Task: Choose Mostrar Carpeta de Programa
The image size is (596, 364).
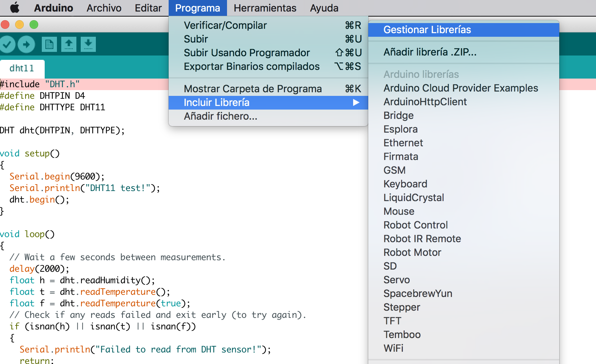Action: click(268, 89)
